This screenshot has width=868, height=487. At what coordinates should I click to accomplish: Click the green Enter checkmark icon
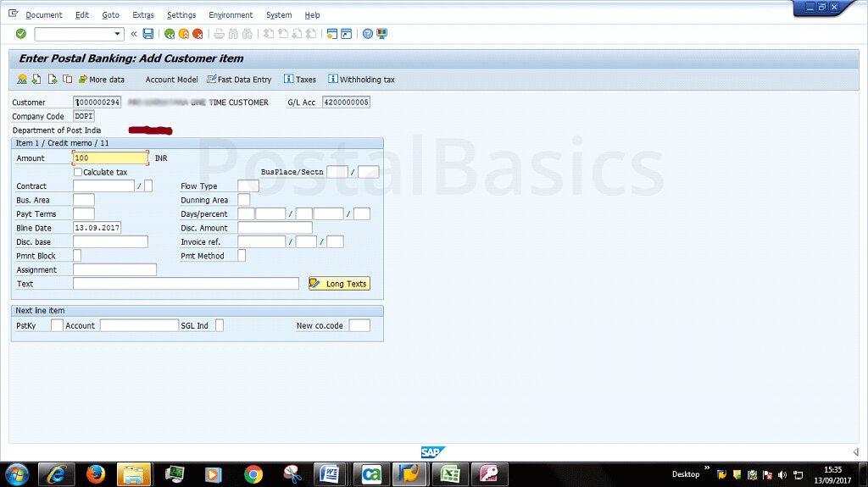point(21,34)
